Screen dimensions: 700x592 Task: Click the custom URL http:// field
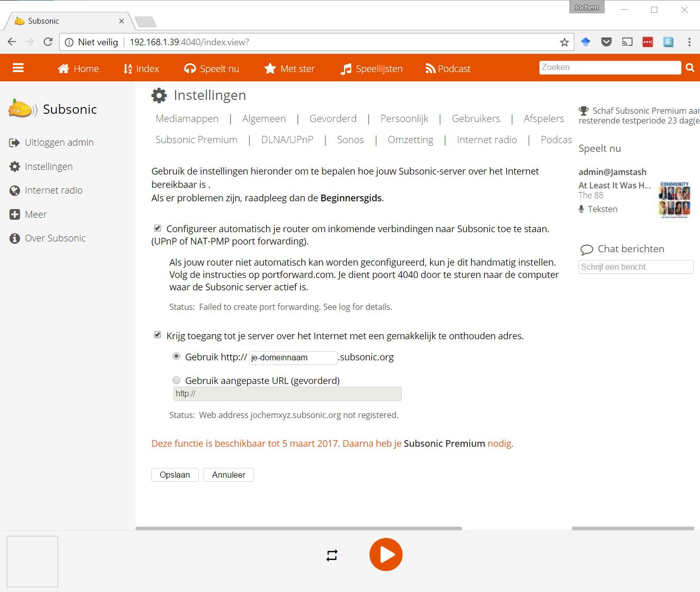click(x=287, y=394)
